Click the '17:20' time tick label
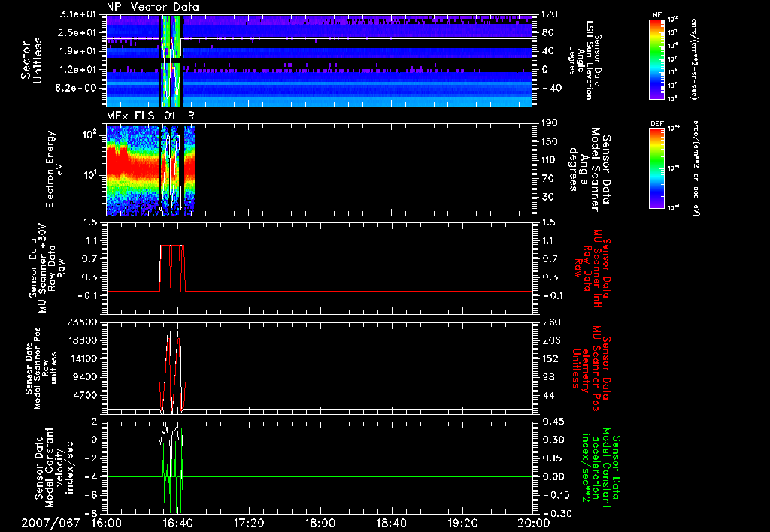This screenshot has width=770, height=532. tap(249, 523)
